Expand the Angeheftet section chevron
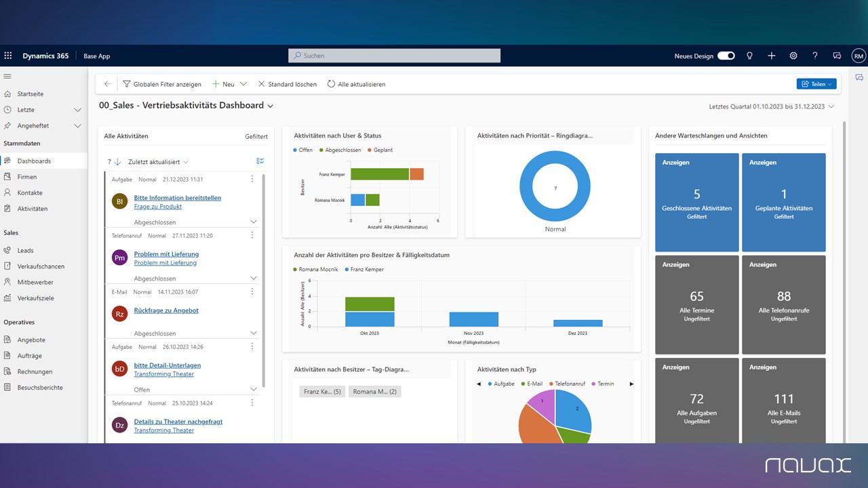This screenshot has width=868, height=488. point(77,125)
